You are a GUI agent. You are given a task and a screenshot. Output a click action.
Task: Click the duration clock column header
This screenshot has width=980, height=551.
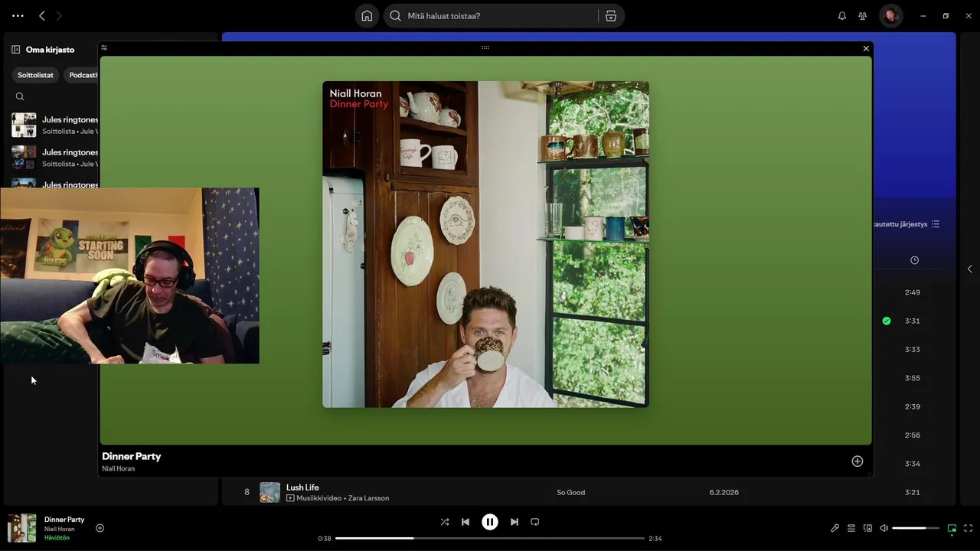click(914, 260)
